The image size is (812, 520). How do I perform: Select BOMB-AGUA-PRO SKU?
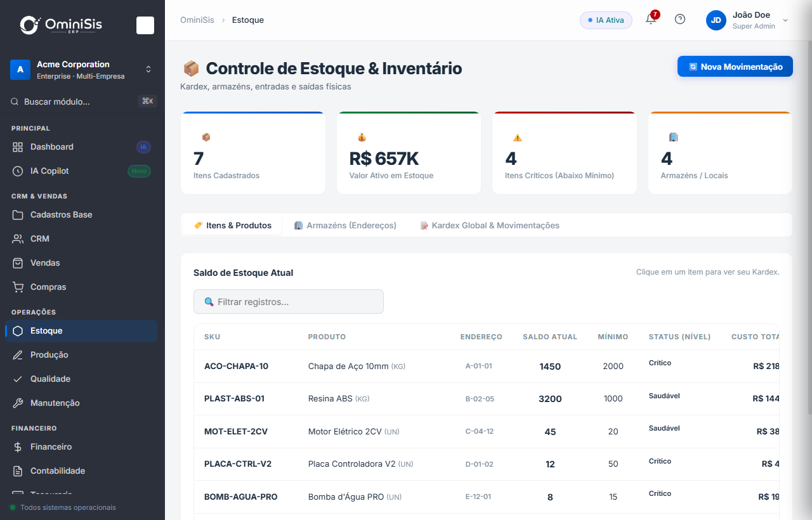click(x=241, y=497)
